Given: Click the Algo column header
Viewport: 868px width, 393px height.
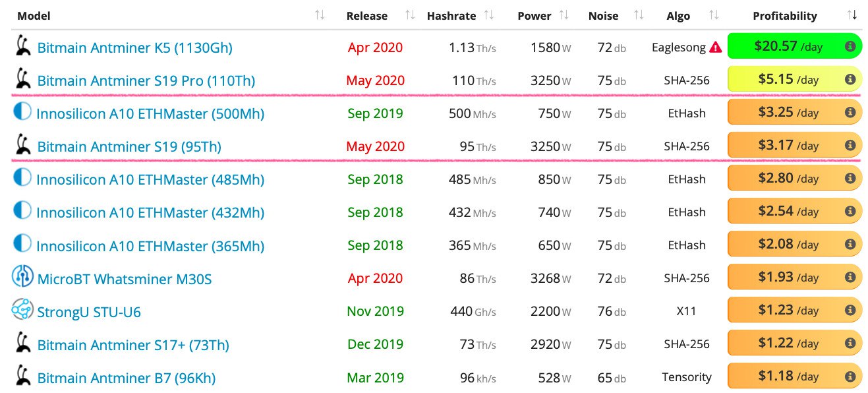Looking at the screenshot, I should coord(678,16).
